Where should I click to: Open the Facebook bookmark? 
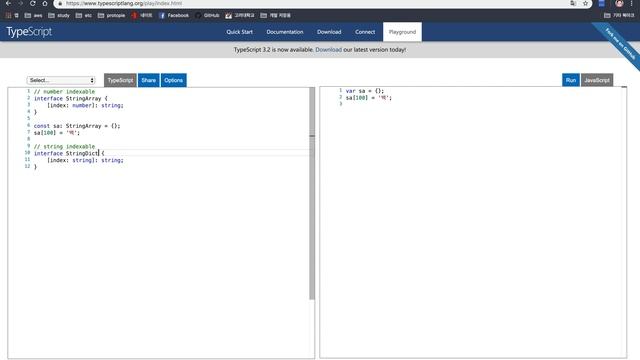coord(174,16)
